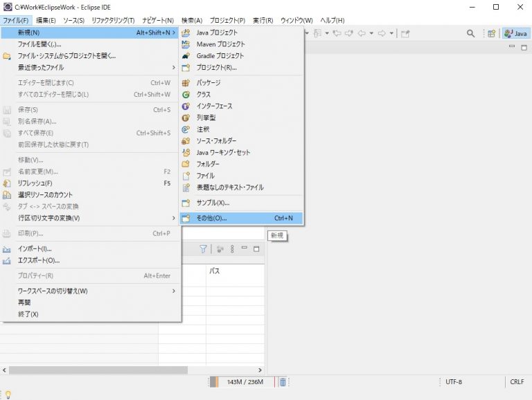The height and width of the screenshot is (400, 532).
Task: Open the 編集(E) menu
Action: (x=46, y=21)
